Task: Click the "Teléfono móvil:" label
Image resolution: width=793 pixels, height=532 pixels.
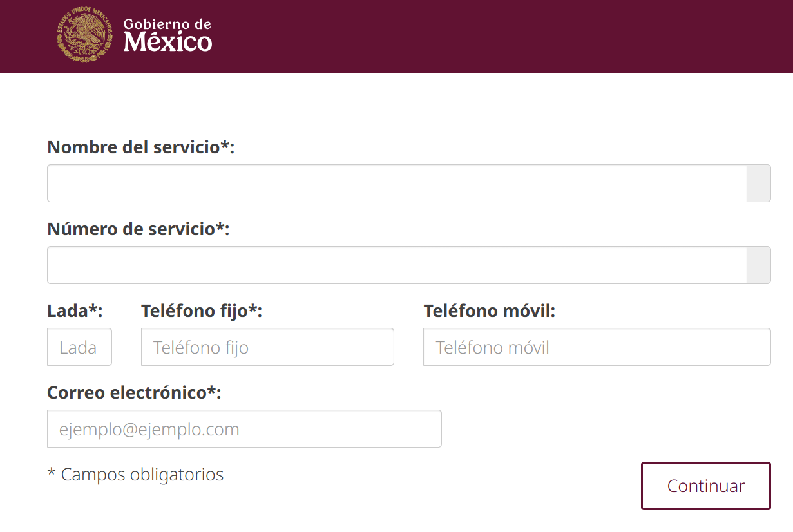Action: tap(490, 311)
